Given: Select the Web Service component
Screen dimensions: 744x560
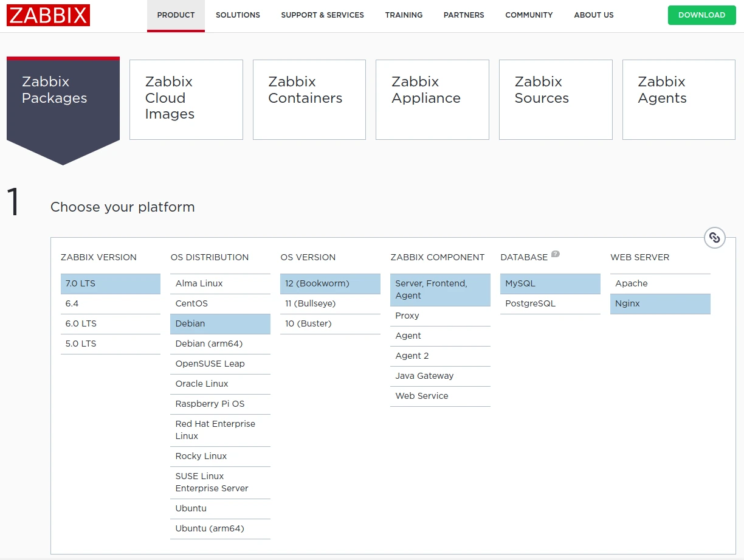Looking at the screenshot, I should [x=441, y=396].
